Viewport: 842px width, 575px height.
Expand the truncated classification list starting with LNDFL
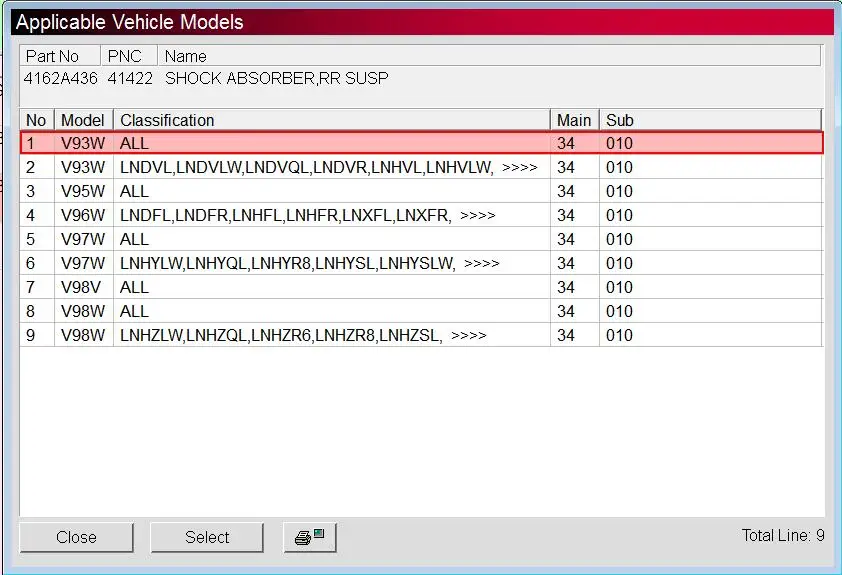(x=477, y=215)
